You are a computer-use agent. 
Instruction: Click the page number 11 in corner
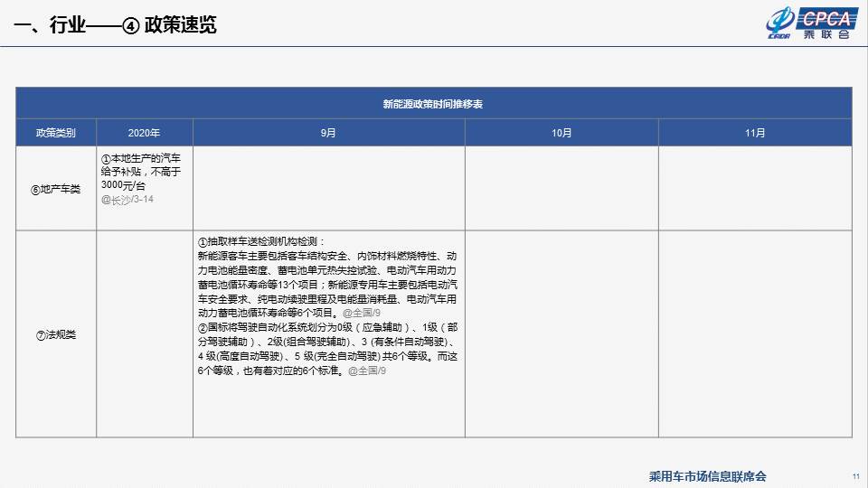pyautogui.click(x=856, y=476)
